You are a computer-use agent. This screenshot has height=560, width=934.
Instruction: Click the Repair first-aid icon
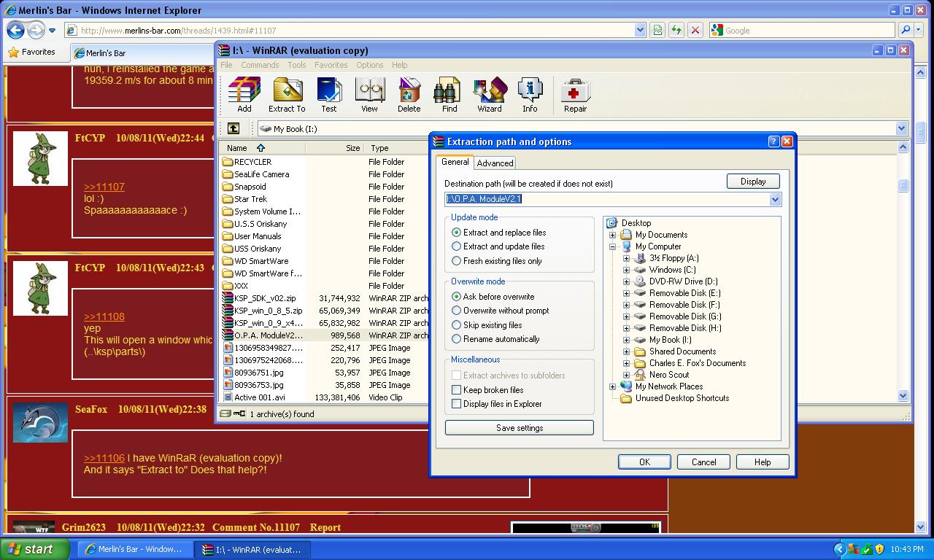pyautogui.click(x=575, y=96)
